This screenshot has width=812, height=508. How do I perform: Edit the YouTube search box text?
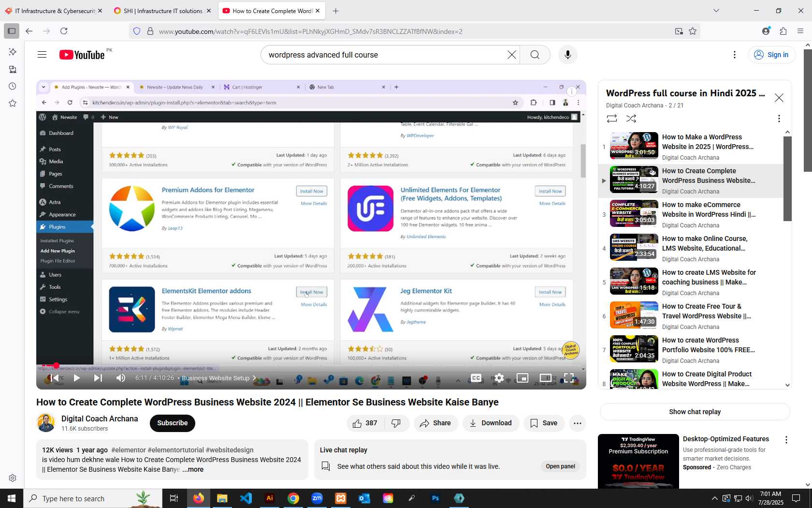(384, 55)
